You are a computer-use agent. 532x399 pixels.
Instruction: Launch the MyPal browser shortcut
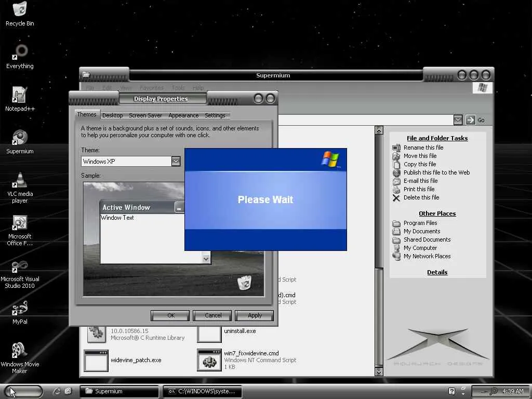click(x=20, y=312)
